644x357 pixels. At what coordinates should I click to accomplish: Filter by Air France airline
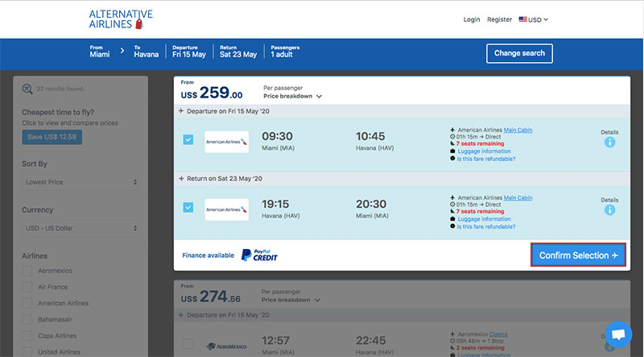click(27, 287)
